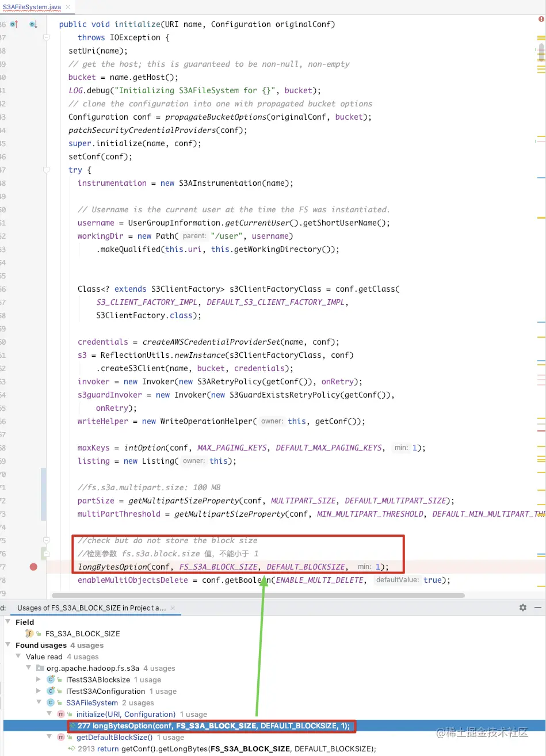Image resolution: width=546 pixels, height=756 pixels.
Task: Click the method icon beside initialize(URI, Configuration)
Action: 61,714
